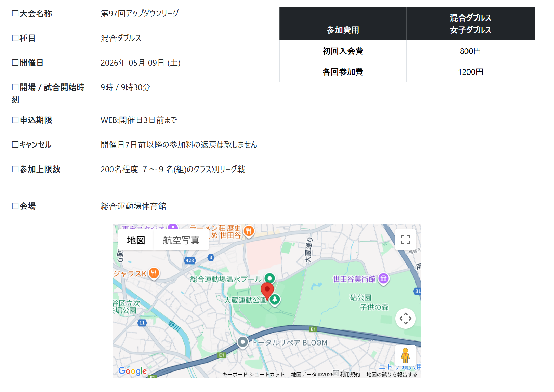
Task: Click the purple 東宝スタジオ marker icon
Action: click(x=173, y=227)
